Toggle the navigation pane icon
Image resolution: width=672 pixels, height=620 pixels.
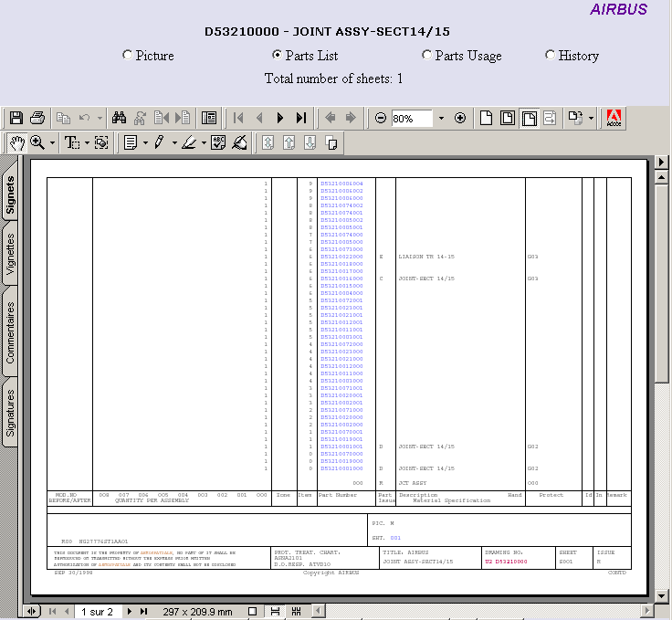[x=209, y=118]
